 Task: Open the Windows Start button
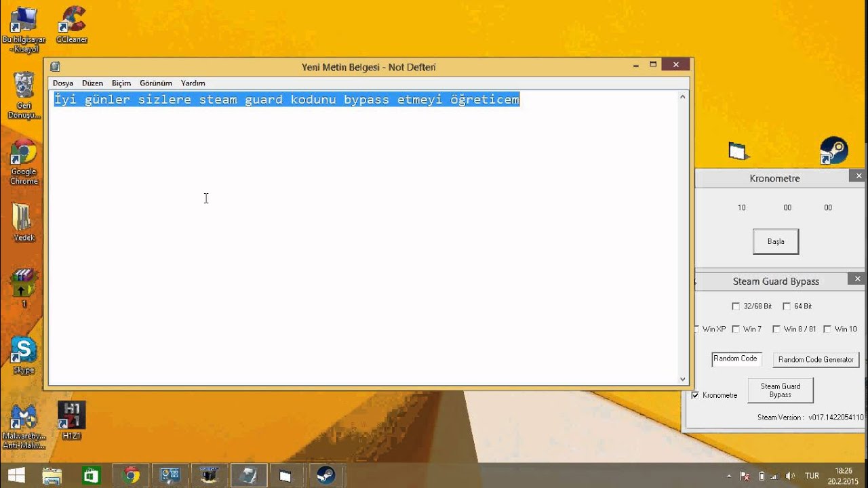(15, 475)
